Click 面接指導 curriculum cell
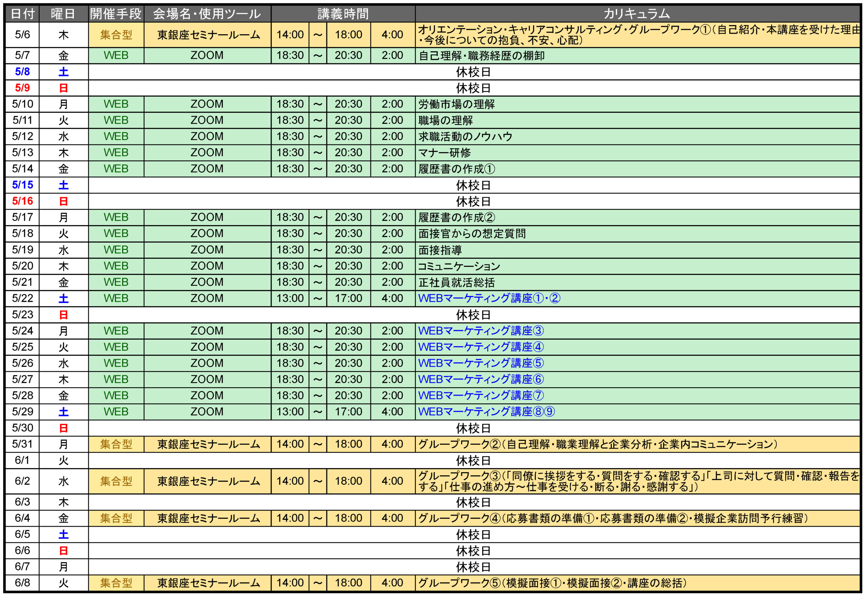868x596 pixels. point(637,250)
